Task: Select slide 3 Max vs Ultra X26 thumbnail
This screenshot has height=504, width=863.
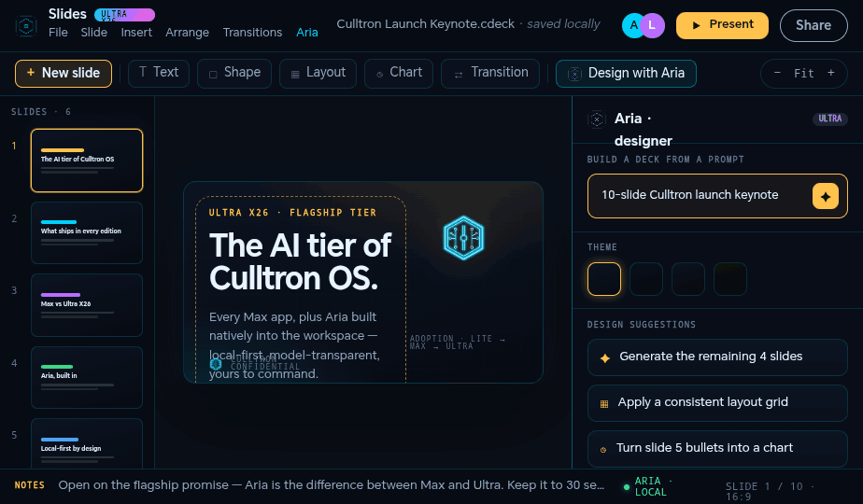Action: pyautogui.click(x=87, y=305)
